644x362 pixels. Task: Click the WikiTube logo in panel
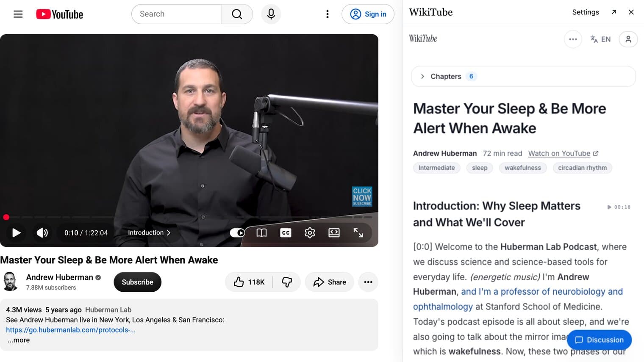423,39
